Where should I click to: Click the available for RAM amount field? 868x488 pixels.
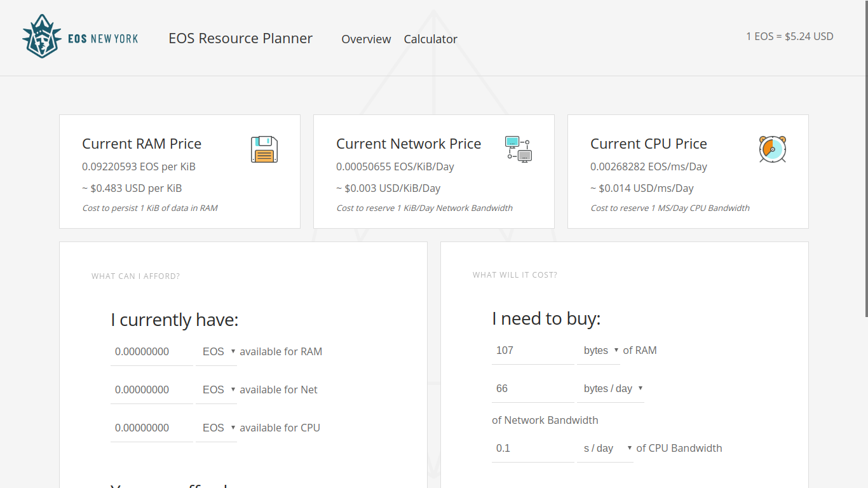[x=152, y=352]
